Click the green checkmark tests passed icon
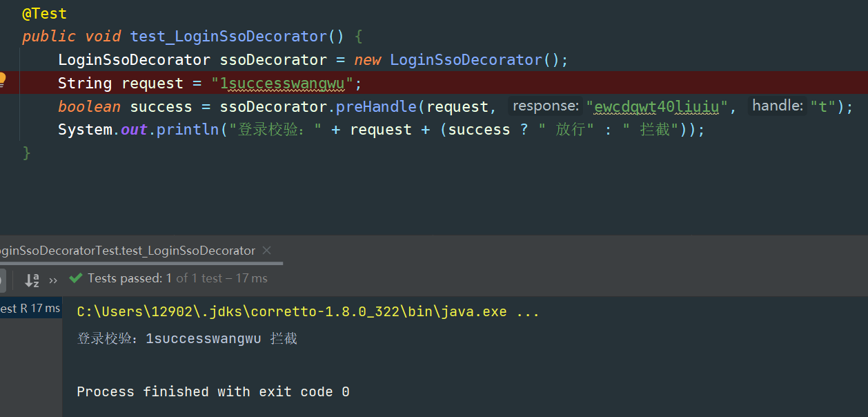The width and height of the screenshot is (868, 417). pos(76,278)
